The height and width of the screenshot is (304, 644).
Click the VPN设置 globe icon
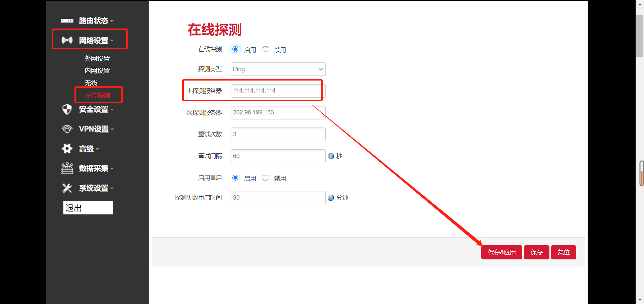pos(67,129)
